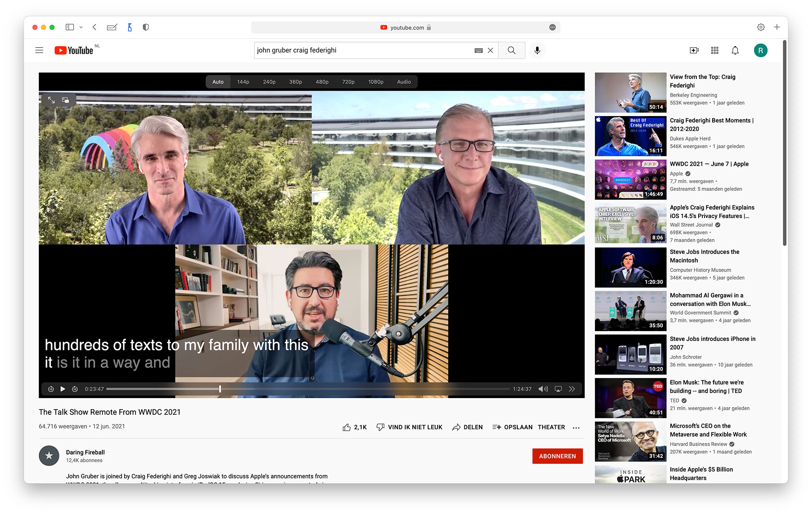Screen dimensions: 812x515
Task: Play the video
Action: pyautogui.click(x=63, y=389)
